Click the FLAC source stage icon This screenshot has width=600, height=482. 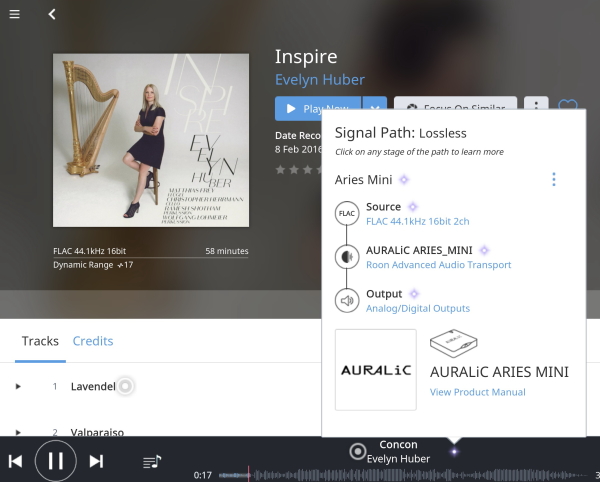click(347, 213)
